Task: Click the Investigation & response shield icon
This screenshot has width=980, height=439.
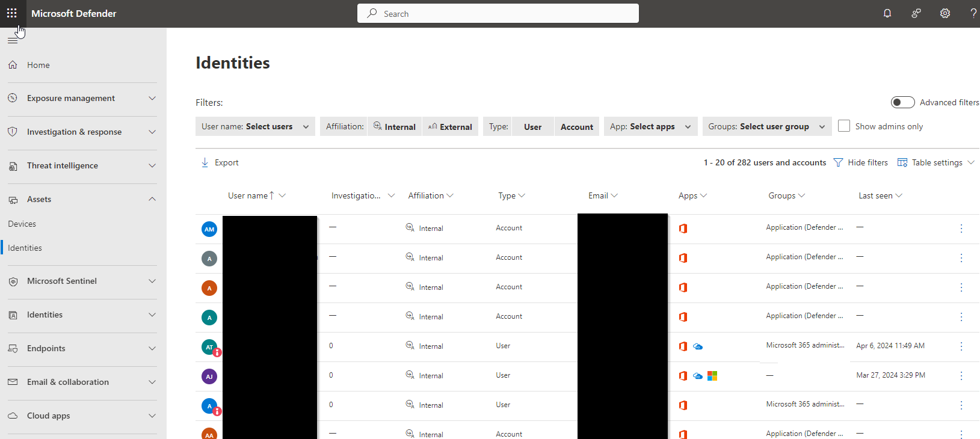Action: coord(13,132)
